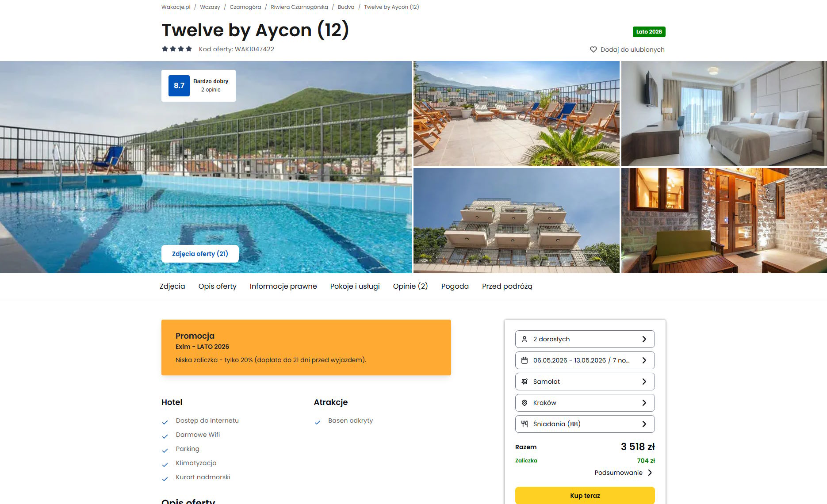Click the calendar icon in date field
Screen dimensions: 827x504
click(x=525, y=360)
